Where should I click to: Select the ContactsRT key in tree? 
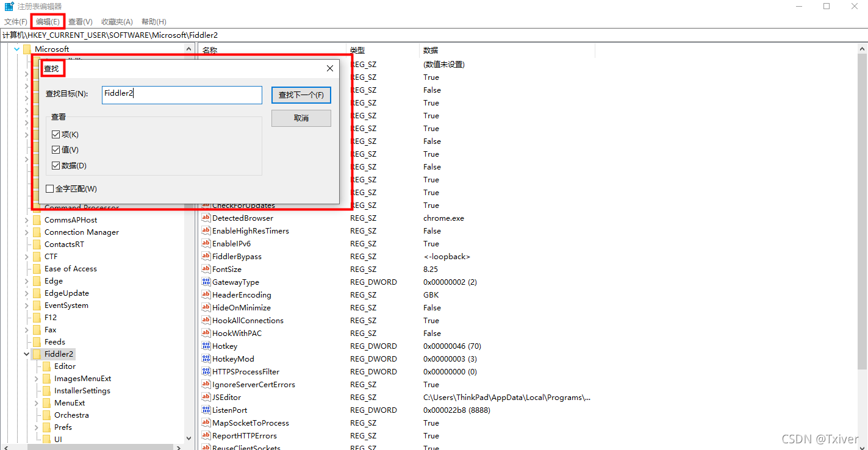64,244
